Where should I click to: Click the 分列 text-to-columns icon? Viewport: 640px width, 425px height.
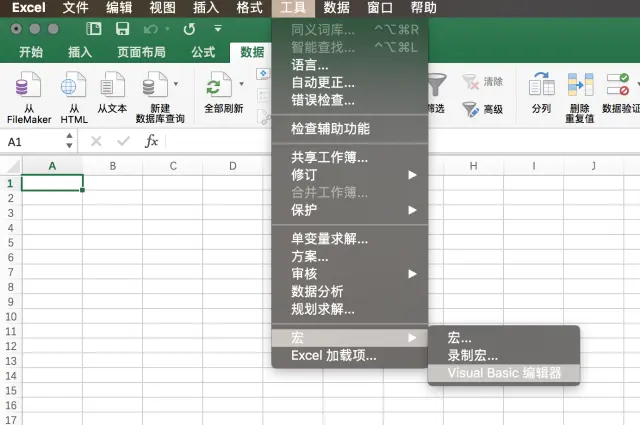[x=542, y=85]
